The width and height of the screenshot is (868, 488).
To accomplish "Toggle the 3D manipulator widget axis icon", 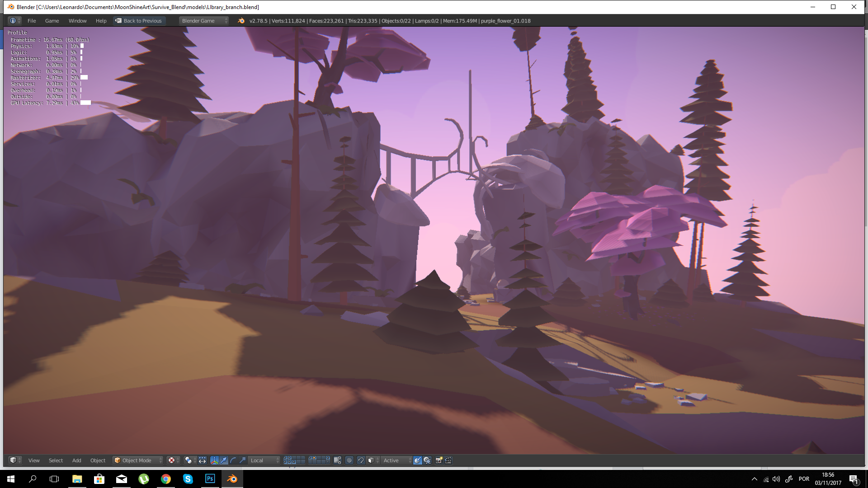I will (x=214, y=460).
